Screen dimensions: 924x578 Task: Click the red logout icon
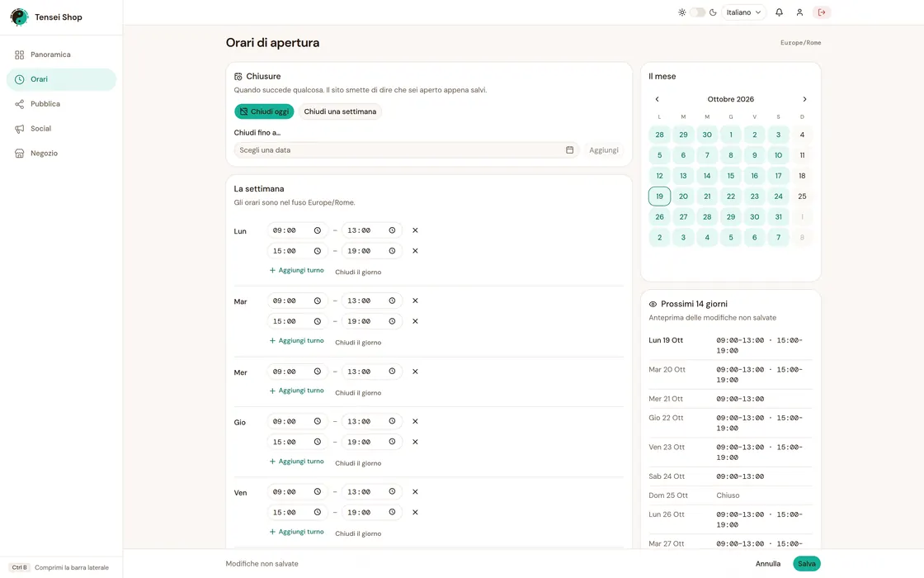(x=822, y=12)
